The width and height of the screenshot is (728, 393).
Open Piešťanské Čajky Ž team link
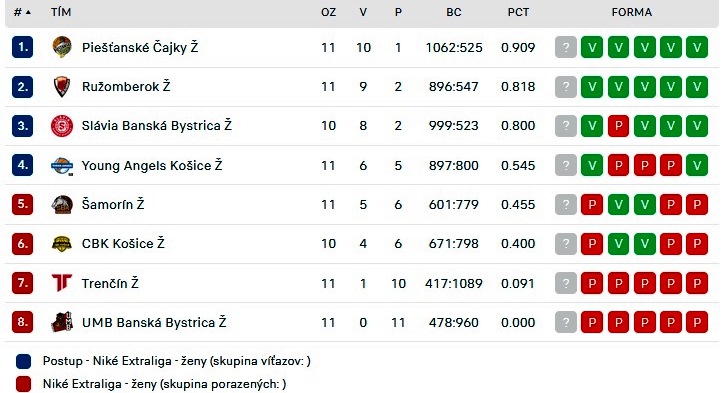140,47
